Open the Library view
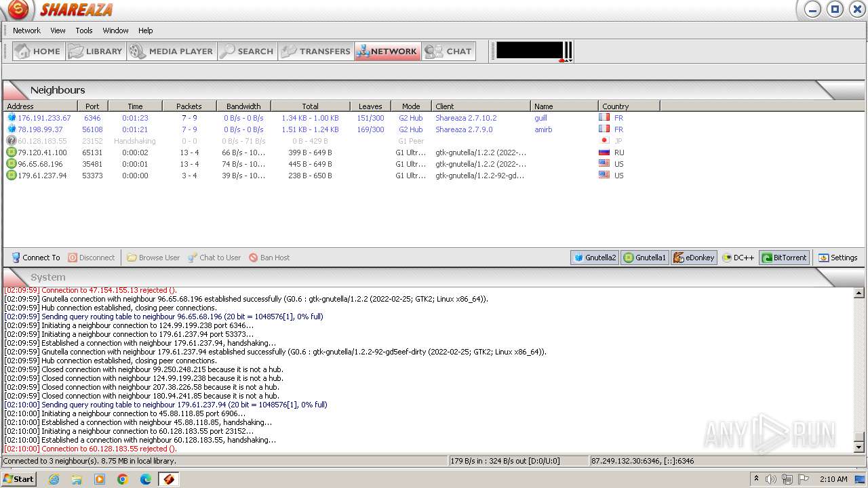Viewport: 868px width, 488px height. (x=96, y=51)
